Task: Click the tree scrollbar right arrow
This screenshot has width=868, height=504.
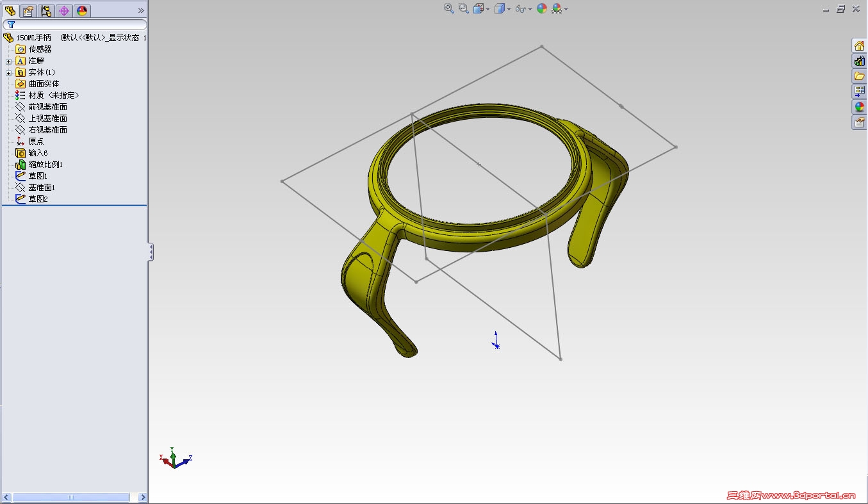Action: point(143,498)
